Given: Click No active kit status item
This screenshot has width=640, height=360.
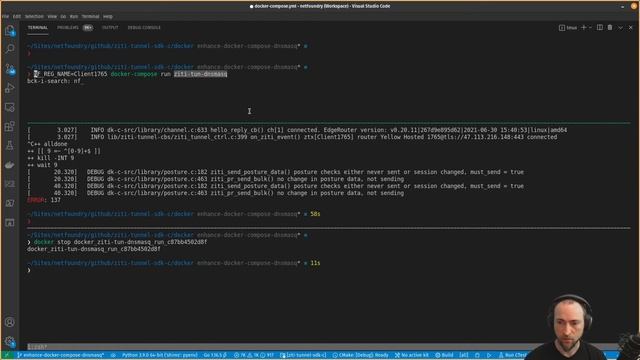Looking at the screenshot, I should tap(411, 355).
